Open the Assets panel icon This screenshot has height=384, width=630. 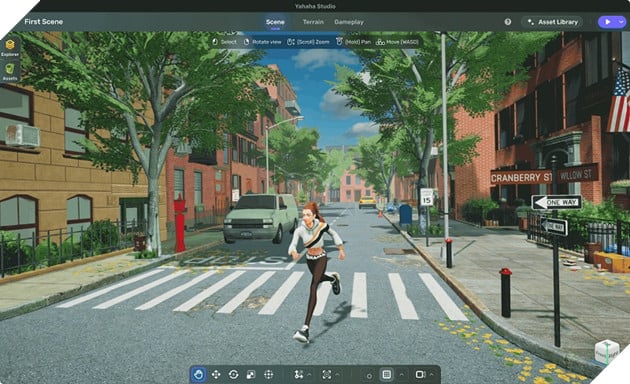[10, 71]
